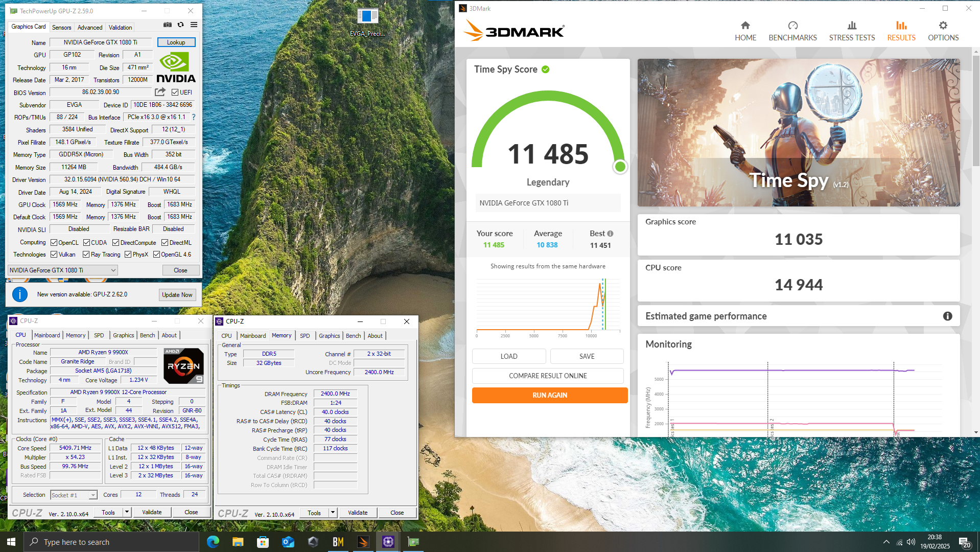Switch to CPU-Z taskbar icon
Image resolution: width=980 pixels, height=552 pixels.
(x=388, y=542)
